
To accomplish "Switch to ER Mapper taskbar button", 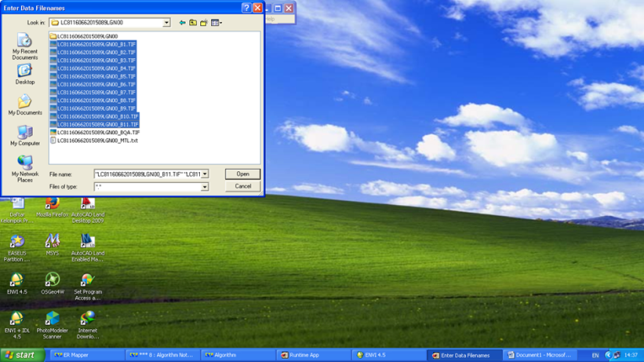I will click(87, 355).
